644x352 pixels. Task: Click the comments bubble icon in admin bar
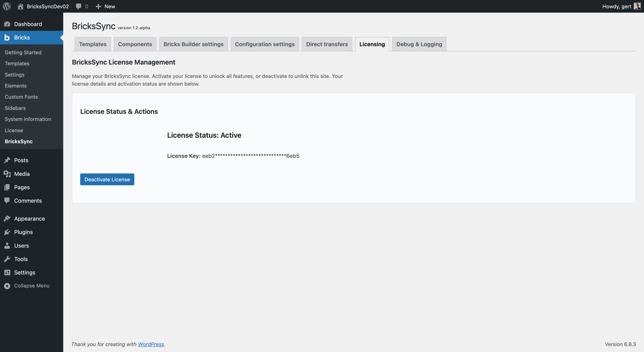pos(78,6)
